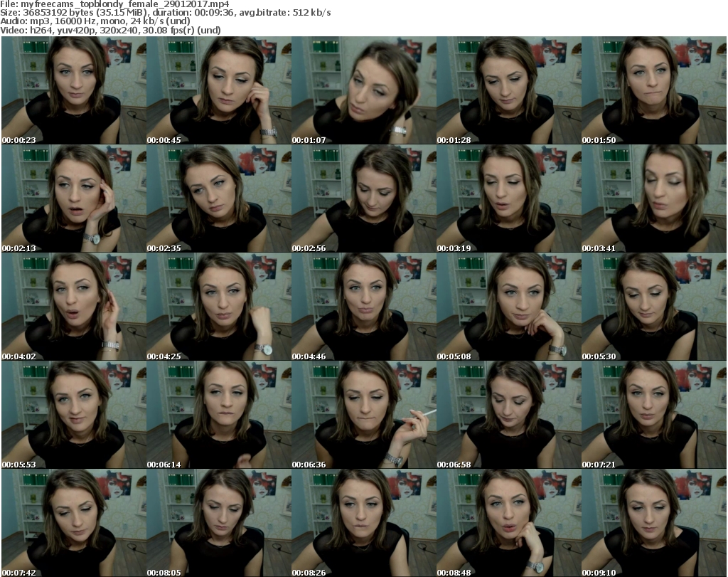Open the frame stamped 00:05:53
Screen dimensions: 728x577
[x=73, y=415]
